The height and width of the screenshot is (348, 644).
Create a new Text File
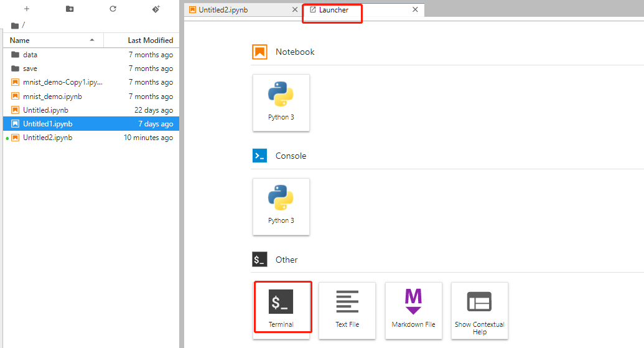click(x=347, y=310)
